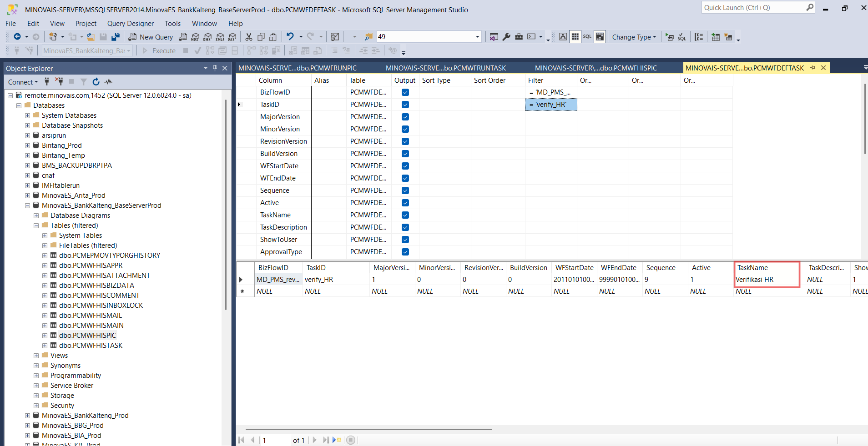Uncheck Output checkbox for ApprovalType row

405,252
